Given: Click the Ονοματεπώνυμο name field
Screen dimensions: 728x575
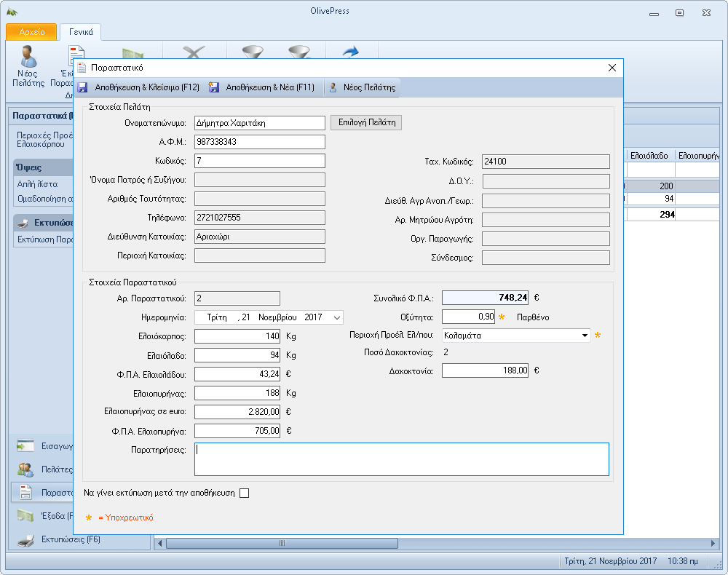Looking at the screenshot, I should tap(260, 122).
